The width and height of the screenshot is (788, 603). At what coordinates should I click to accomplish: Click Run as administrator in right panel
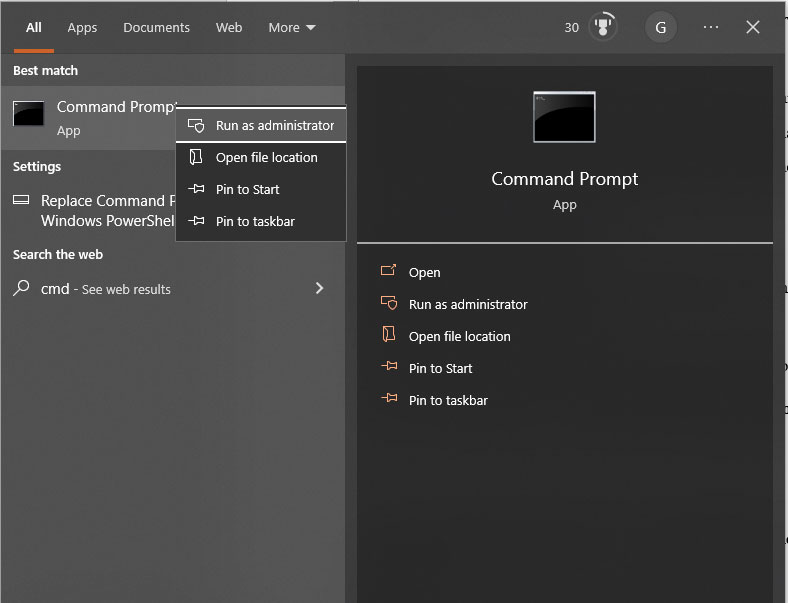click(468, 305)
